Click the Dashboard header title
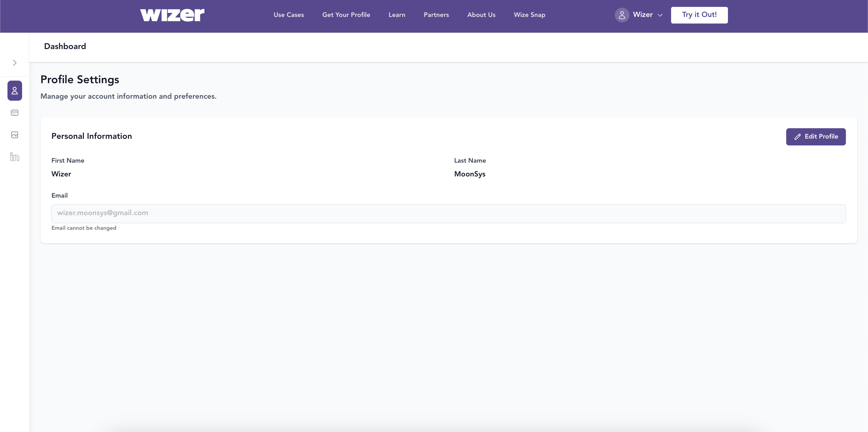 (65, 46)
